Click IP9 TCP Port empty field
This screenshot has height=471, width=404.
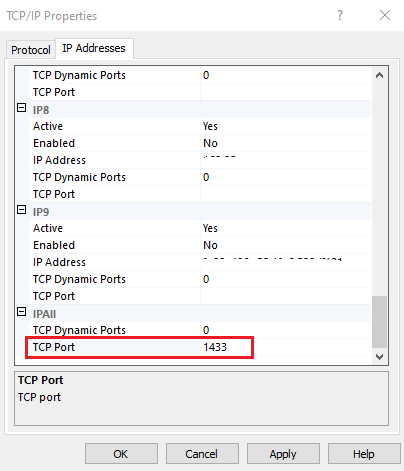tap(285, 296)
